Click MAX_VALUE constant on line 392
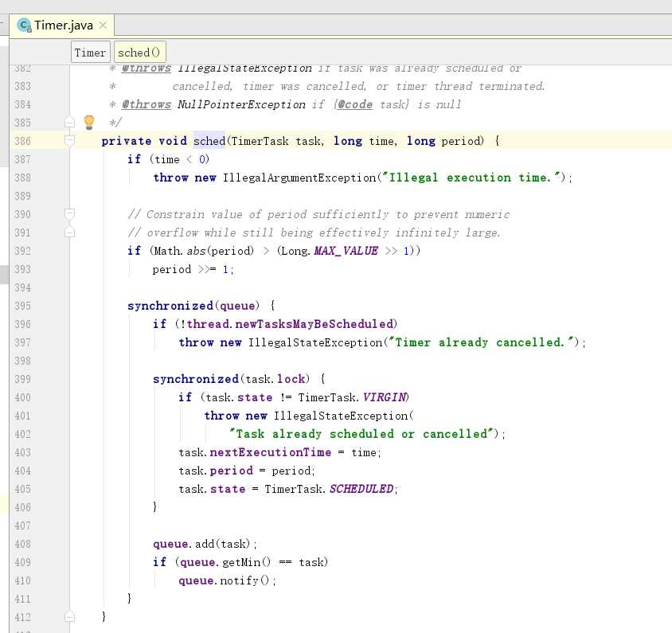The height and width of the screenshot is (633, 672). click(346, 251)
